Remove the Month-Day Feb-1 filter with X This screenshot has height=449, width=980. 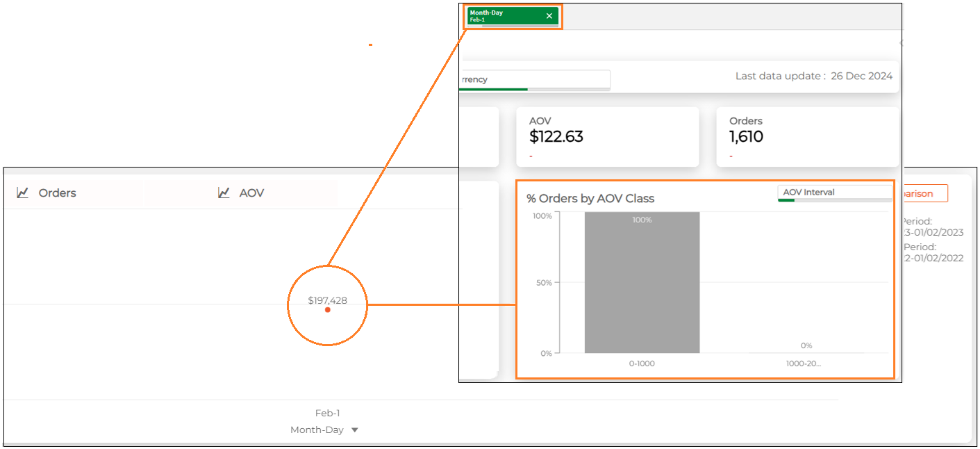tap(549, 16)
